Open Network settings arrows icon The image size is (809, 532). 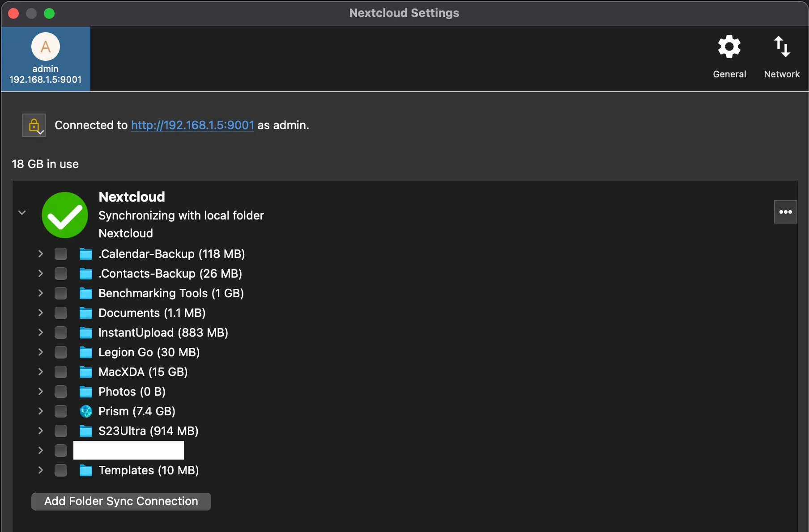(x=781, y=47)
